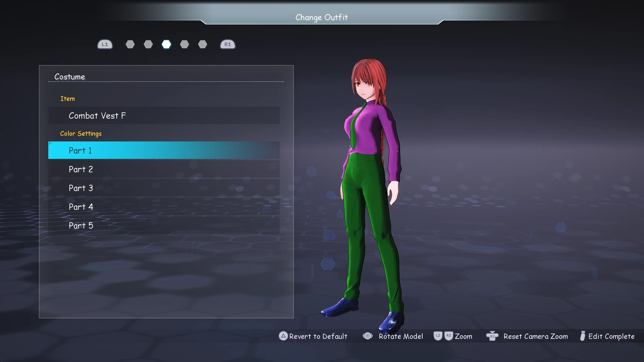The image size is (644, 362).
Task: Click the R3 Reset Camera Zoom icon
Action: point(492,336)
